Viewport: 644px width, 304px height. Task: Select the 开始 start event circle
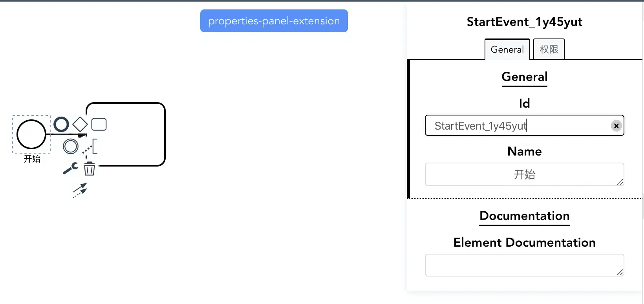[31, 134]
